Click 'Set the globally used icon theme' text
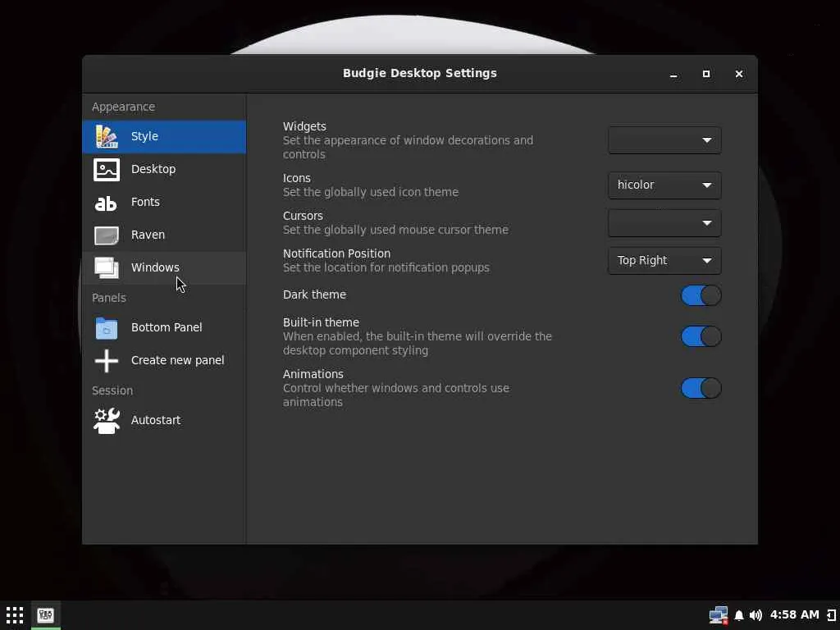 coord(371,192)
